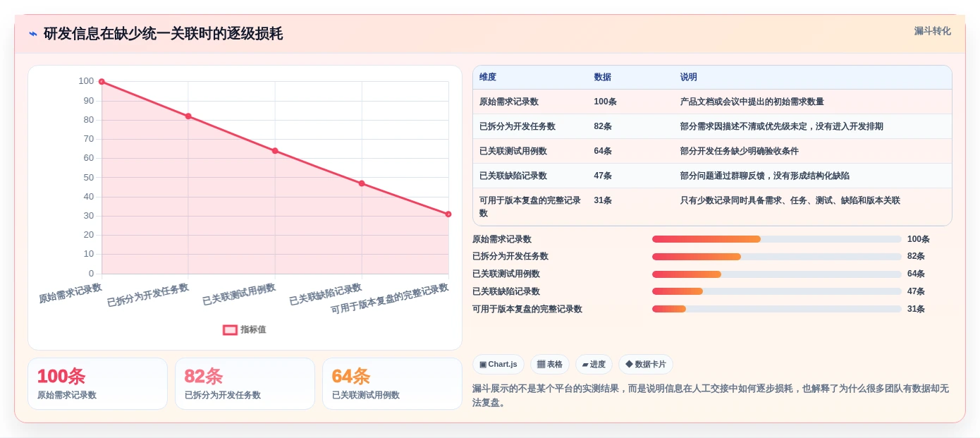Click the 可用于版本复盘的完整记录数 progress bar

[x=777, y=309]
